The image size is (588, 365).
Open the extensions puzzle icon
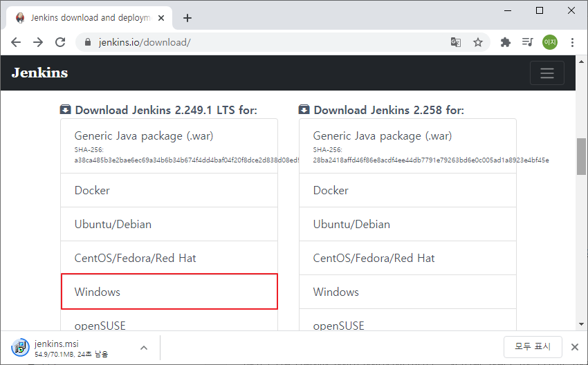tap(506, 42)
